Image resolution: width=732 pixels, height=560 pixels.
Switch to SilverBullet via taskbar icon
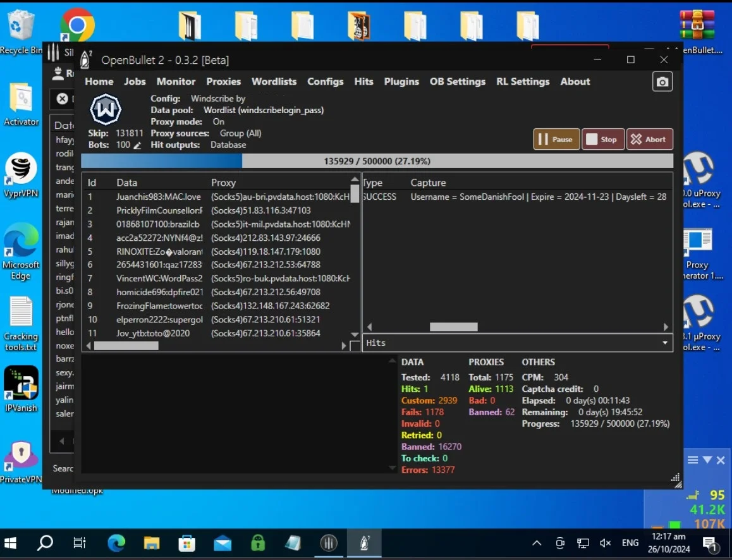pos(329,543)
